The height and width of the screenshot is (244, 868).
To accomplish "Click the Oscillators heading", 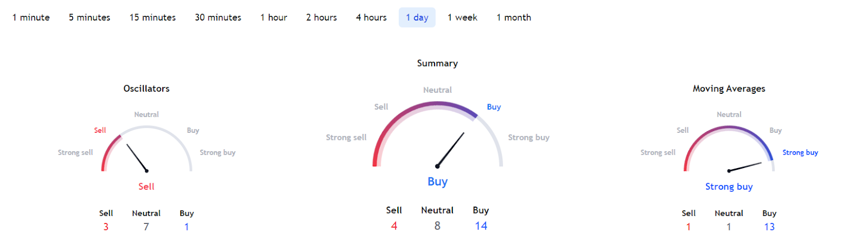I will 146,88.
